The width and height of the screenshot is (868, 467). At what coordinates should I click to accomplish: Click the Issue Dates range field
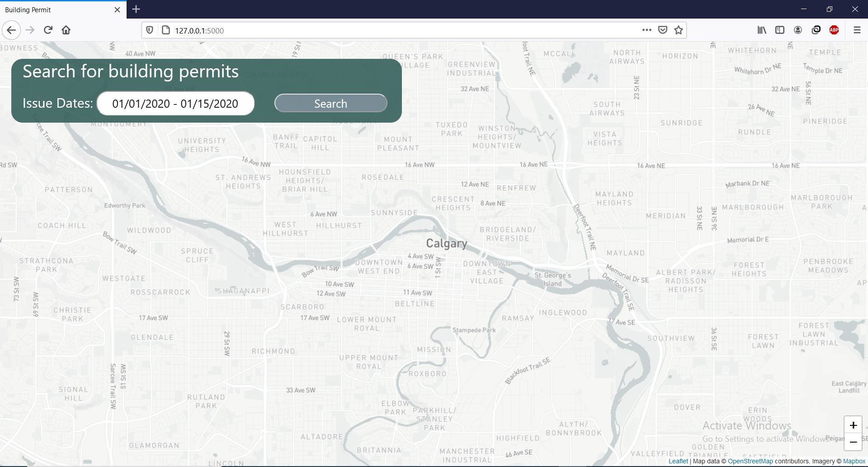point(175,103)
